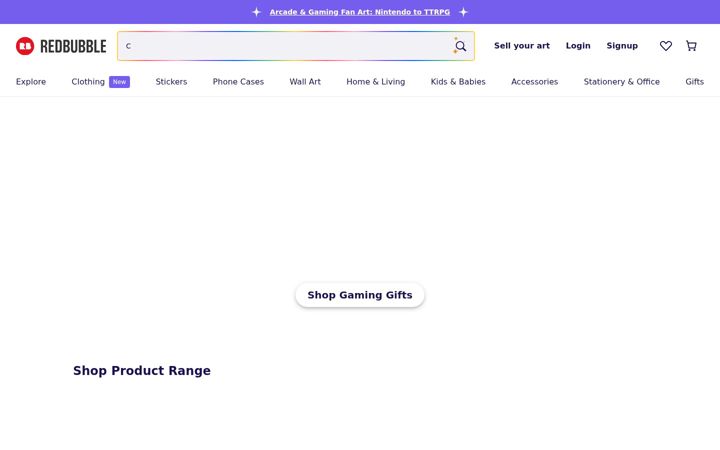
Task: Open the Gifts category
Action: pos(694,82)
